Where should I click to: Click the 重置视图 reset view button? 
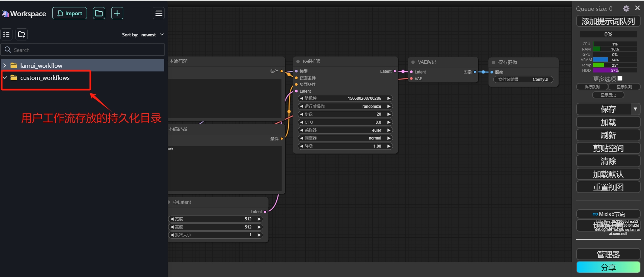click(x=608, y=187)
